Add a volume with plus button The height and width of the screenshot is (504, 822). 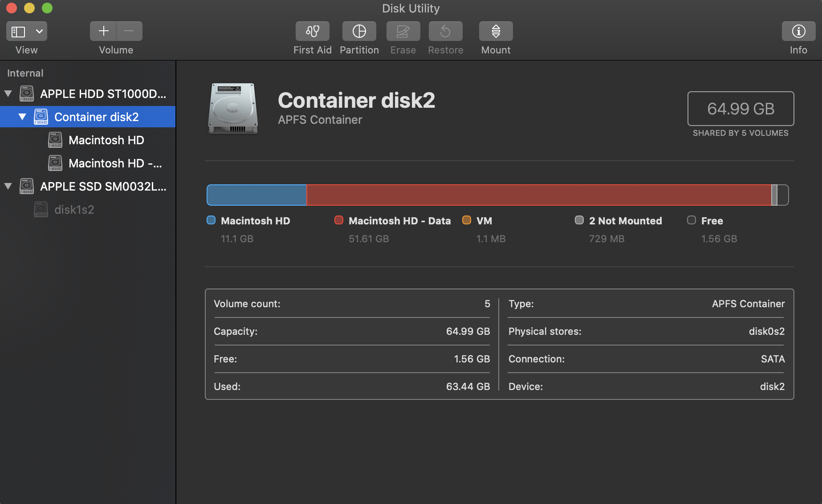(103, 31)
